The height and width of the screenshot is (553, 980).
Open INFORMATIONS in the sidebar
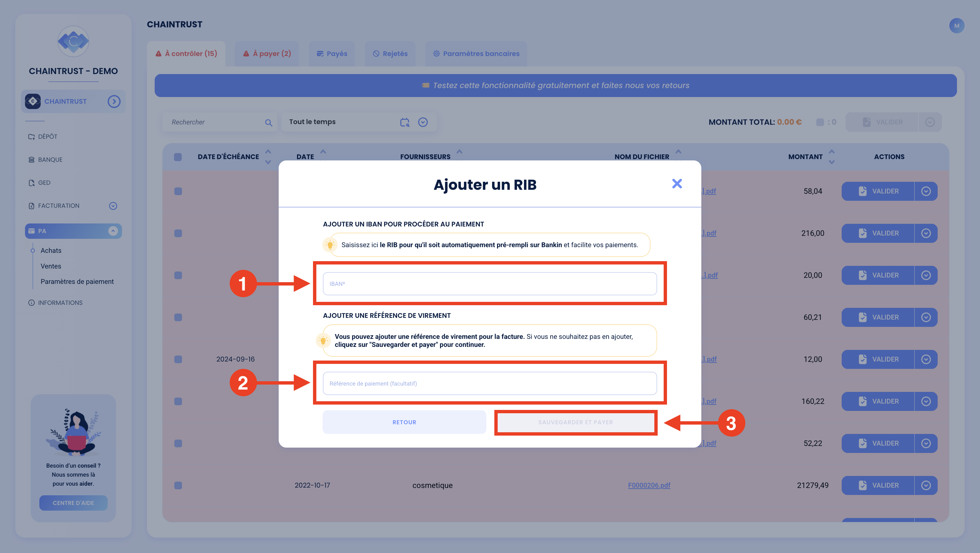pos(60,303)
